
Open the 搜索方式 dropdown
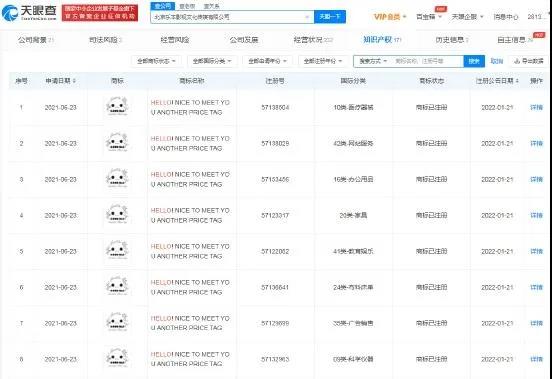pyautogui.click(x=373, y=61)
